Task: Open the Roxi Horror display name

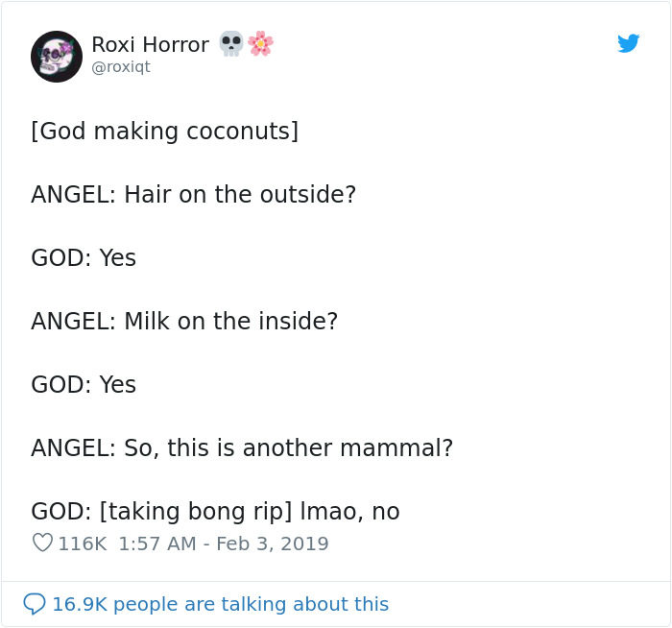Action: [150, 44]
